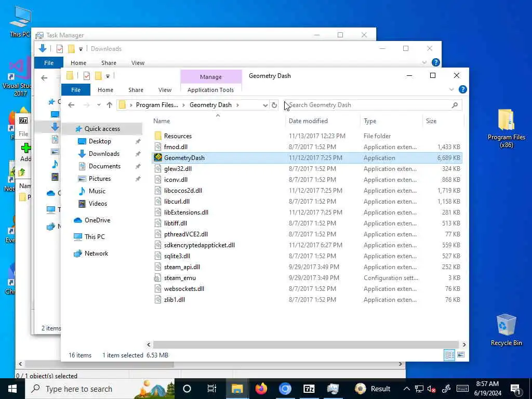Open the Windows Start menu

click(x=12, y=389)
